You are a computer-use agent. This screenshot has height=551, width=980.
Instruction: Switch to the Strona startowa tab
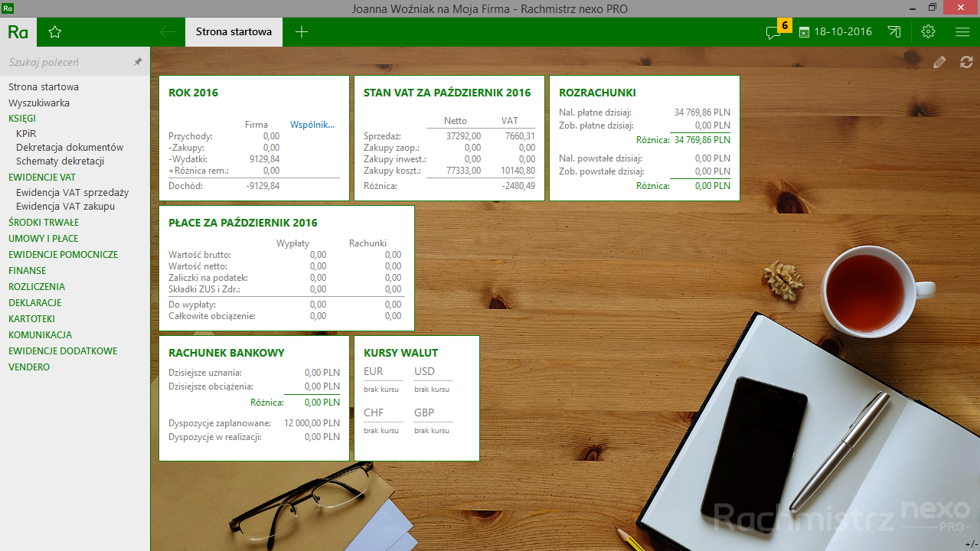[x=234, y=32]
